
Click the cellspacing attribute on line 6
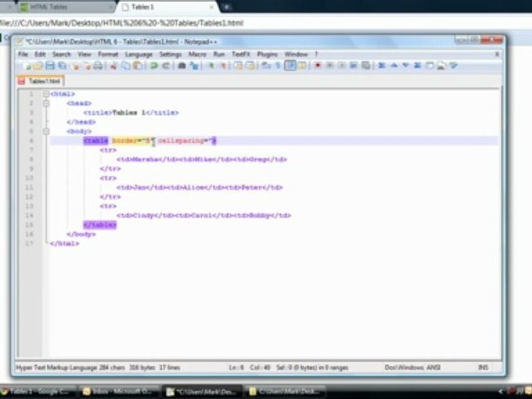coord(181,140)
